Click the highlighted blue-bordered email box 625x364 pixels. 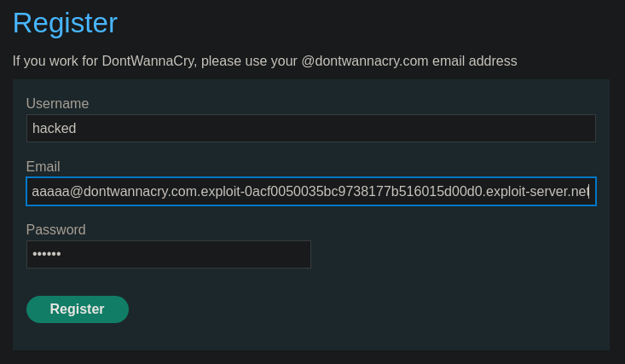(x=310, y=192)
